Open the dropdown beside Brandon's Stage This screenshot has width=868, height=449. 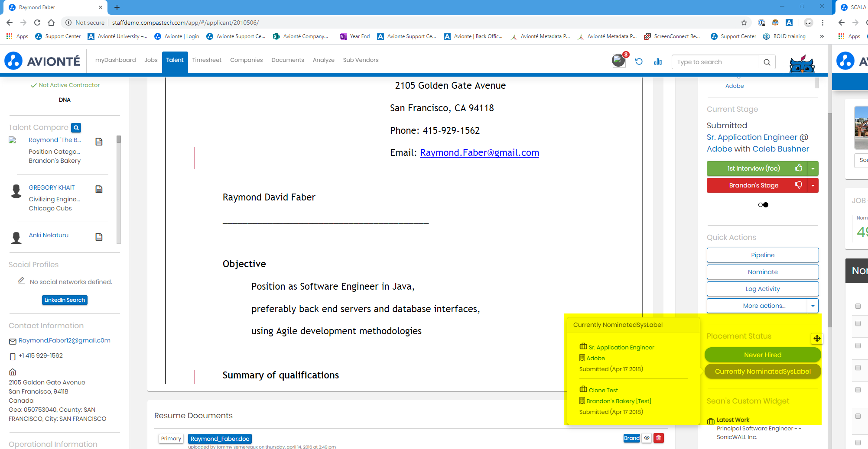tap(813, 185)
